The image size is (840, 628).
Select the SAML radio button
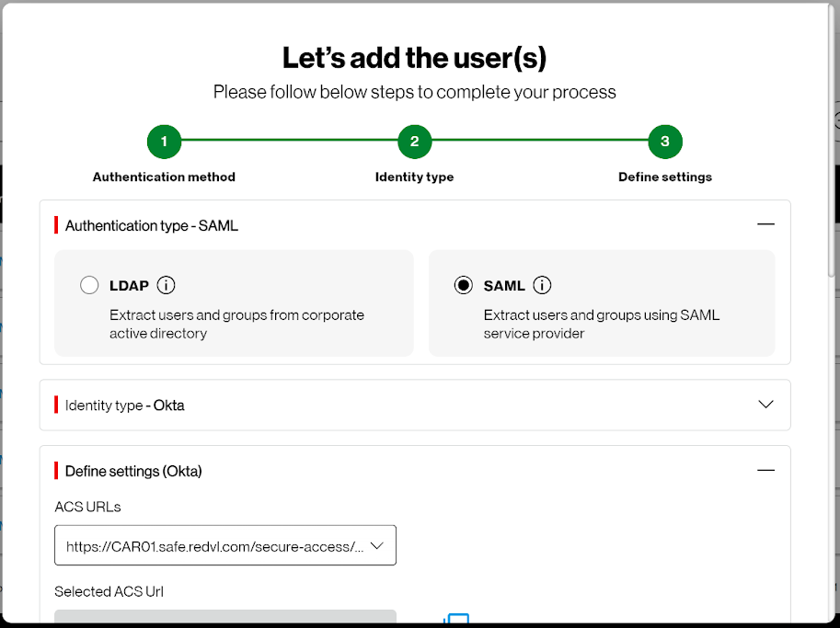pos(464,285)
